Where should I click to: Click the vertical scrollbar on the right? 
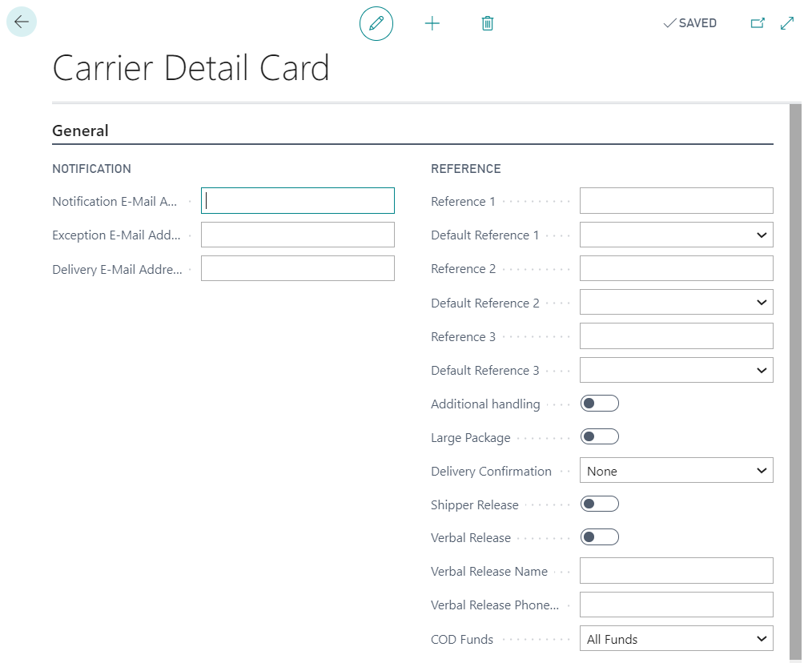[x=795, y=376]
